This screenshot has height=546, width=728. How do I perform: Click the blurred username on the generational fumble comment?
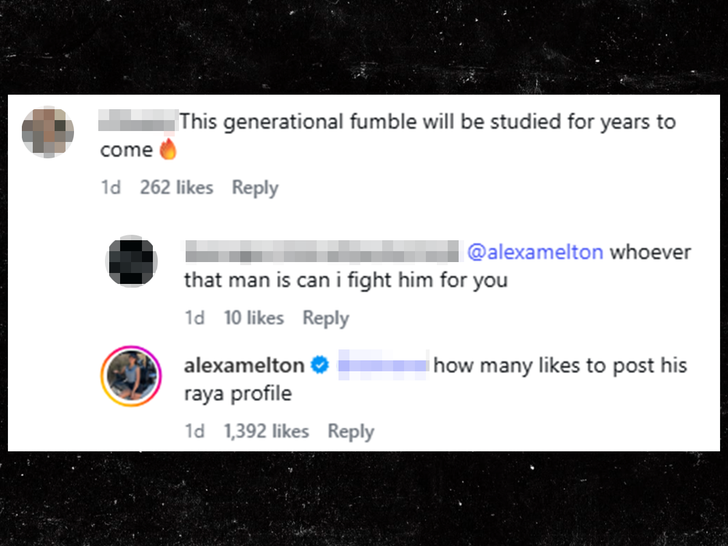(x=139, y=122)
